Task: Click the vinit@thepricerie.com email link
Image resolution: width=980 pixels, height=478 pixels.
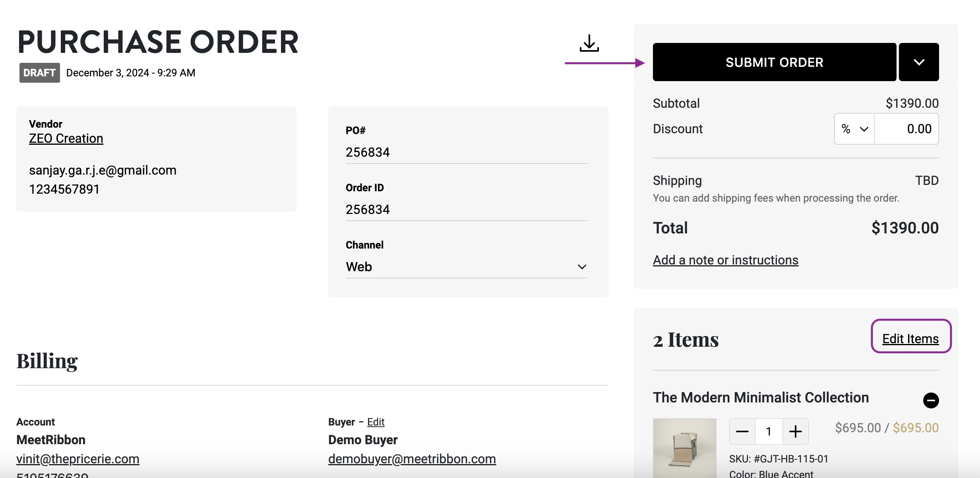Action: [x=78, y=459]
